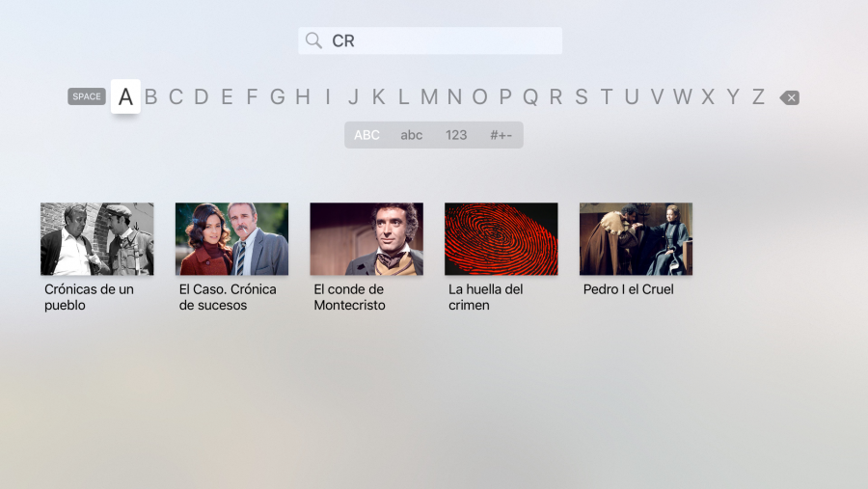Tap the backspace delete key icon
This screenshot has width=868, height=489.
[x=789, y=98]
